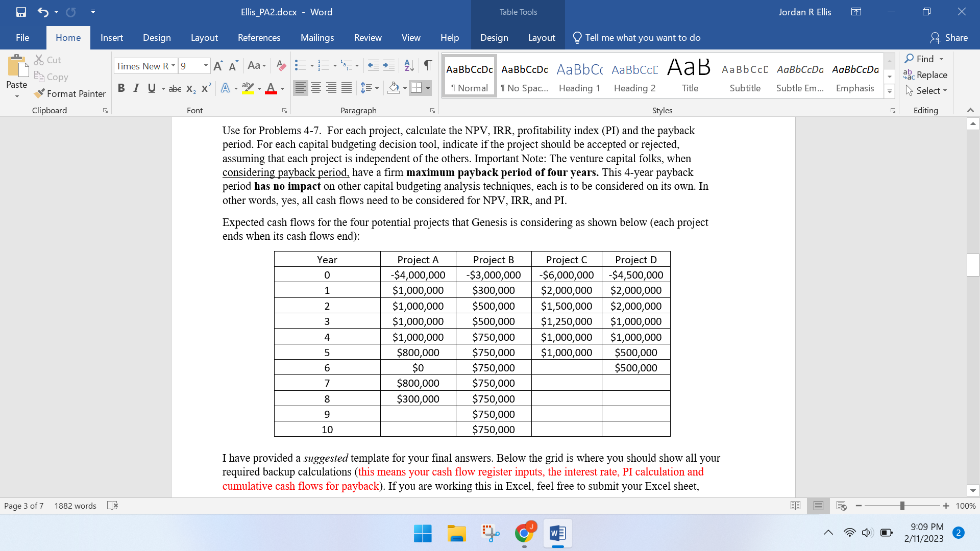980x551 pixels.
Task: Sort the selected text alphabetically
Action: click(408, 66)
